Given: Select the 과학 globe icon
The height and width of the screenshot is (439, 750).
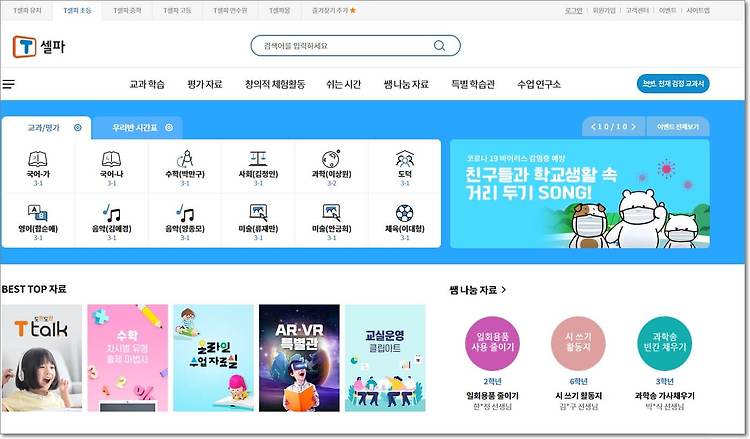Looking at the screenshot, I should point(331,158).
